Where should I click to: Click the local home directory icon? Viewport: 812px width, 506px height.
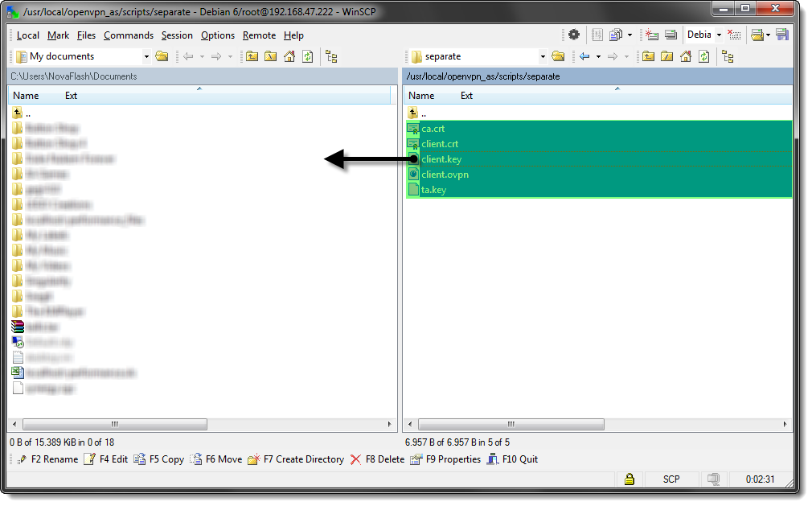tap(289, 56)
